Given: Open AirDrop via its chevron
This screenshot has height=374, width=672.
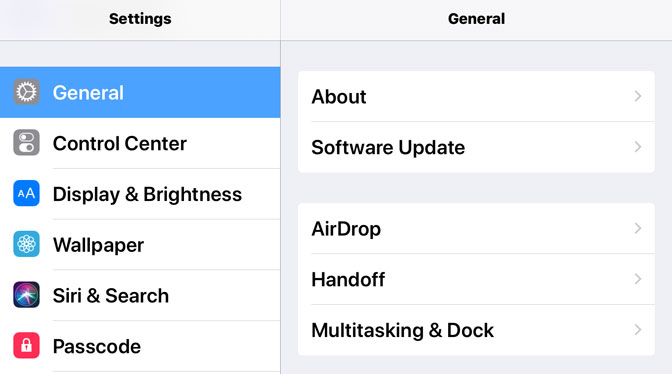Looking at the screenshot, I should point(638,228).
